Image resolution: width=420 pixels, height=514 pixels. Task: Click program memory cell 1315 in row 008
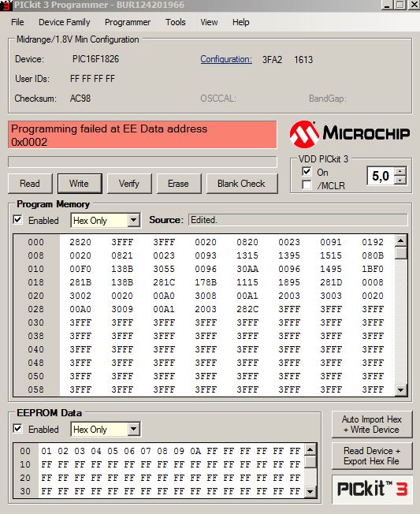247,255
